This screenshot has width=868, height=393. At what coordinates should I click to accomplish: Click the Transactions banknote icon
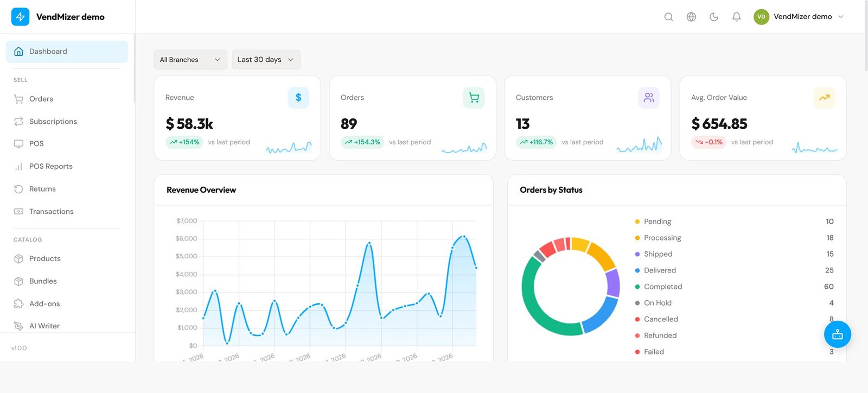(x=18, y=212)
